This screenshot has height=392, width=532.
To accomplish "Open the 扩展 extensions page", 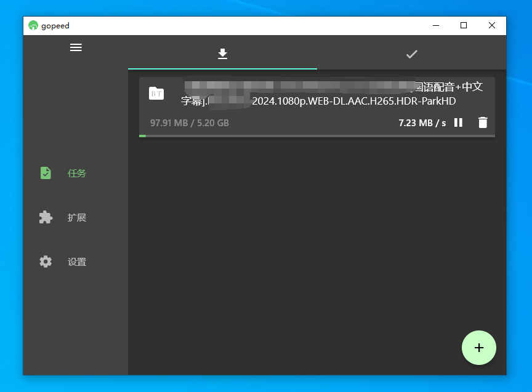I will [63, 217].
